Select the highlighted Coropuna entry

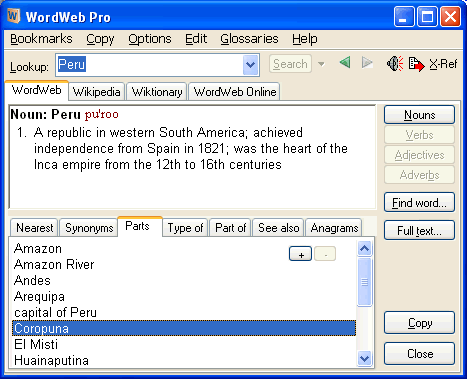[x=184, y=328]
